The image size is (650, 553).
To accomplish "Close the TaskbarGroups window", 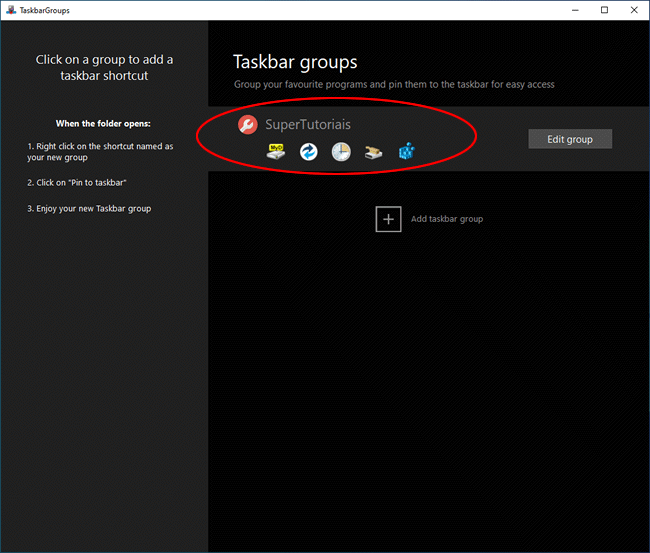I will [x=633, y=10].
